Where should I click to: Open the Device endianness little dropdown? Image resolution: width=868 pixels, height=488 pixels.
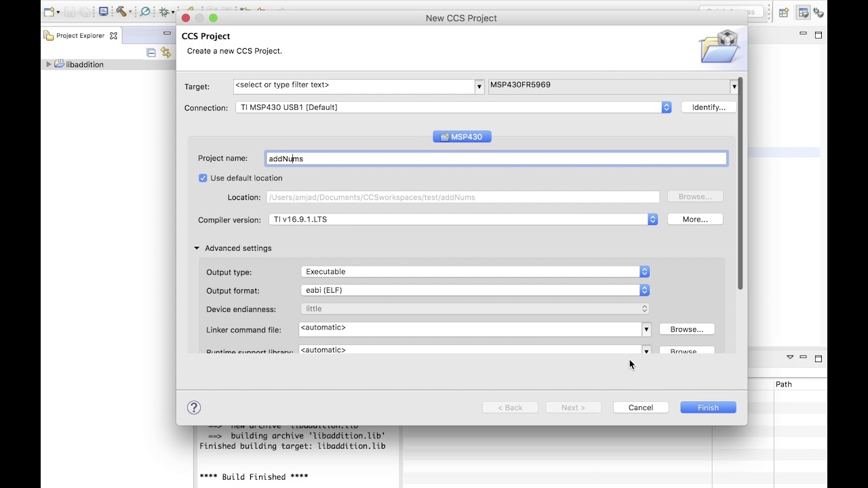(x=475, y=308)
